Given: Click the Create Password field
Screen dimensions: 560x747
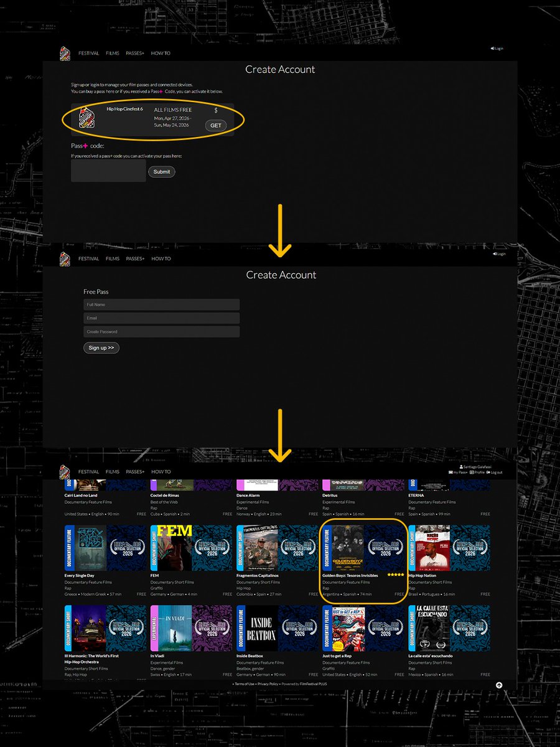Looking at the screenshot, I should [162, 332].
